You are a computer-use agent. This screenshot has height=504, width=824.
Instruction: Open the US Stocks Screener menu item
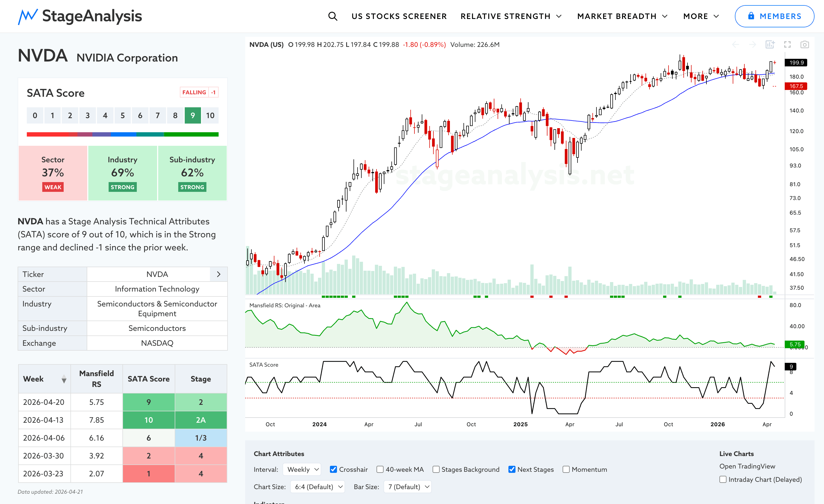click(x=399, y=16)
